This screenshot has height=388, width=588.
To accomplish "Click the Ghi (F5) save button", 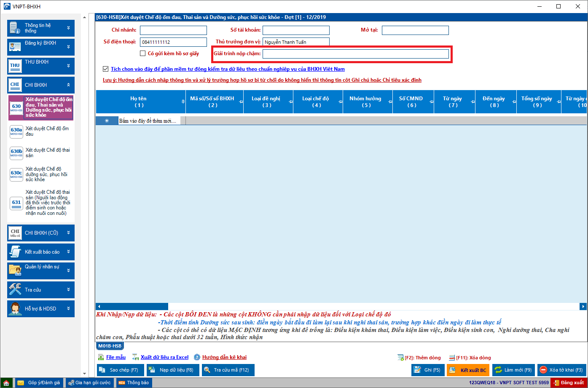I will pyautogui.click(x=428, y=370).
